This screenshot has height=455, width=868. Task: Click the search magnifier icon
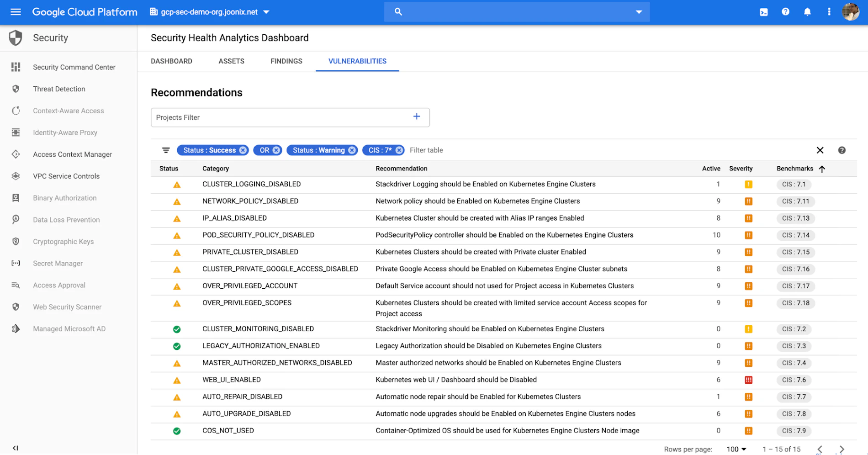click(398, 12)
